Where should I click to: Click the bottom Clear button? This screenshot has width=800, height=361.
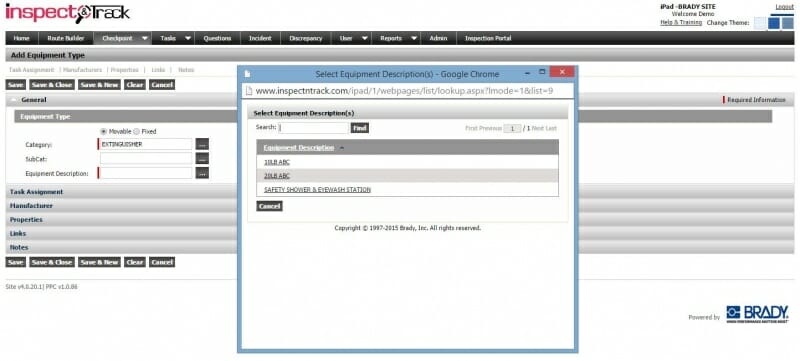[x=135, y=262]
